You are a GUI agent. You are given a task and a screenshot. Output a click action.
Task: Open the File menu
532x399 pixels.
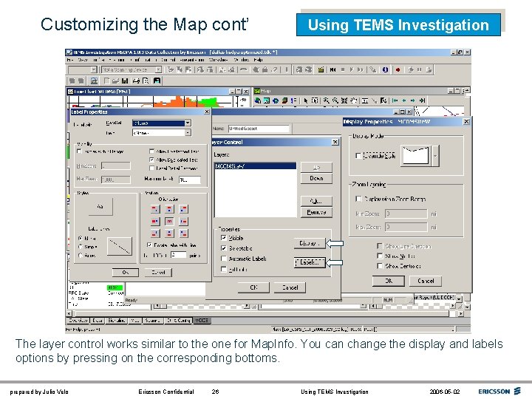click(x=70, y=60)
